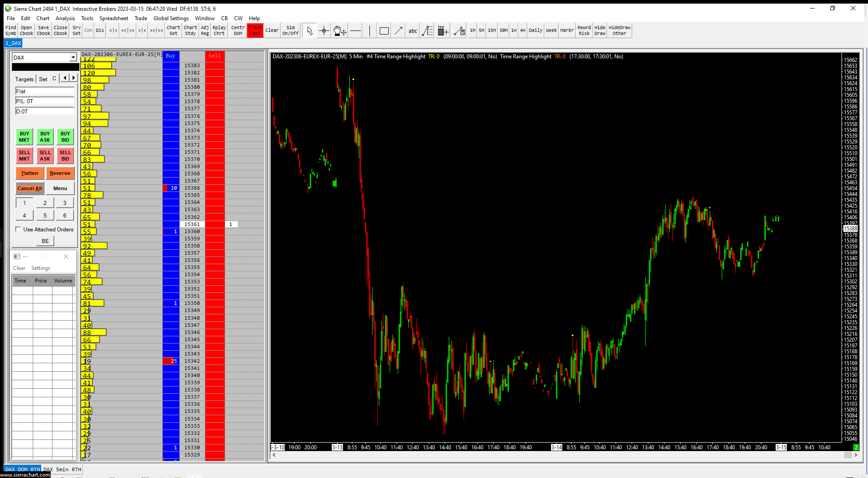868x478 pixels.
Task: Click the Cancel All button
Action: click(30, 188)
